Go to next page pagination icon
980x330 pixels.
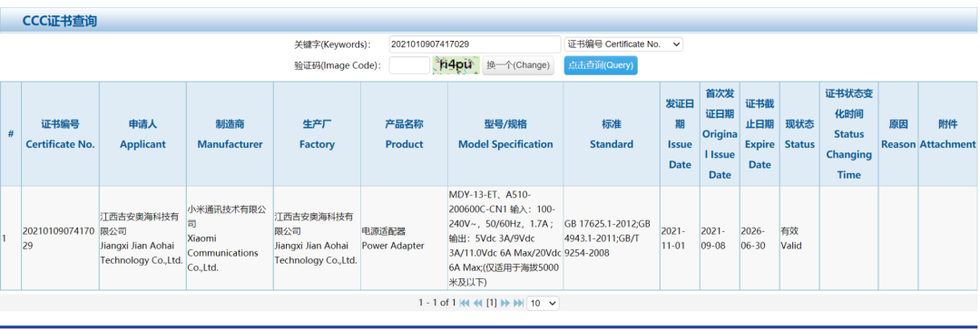[x=505, y=303]
